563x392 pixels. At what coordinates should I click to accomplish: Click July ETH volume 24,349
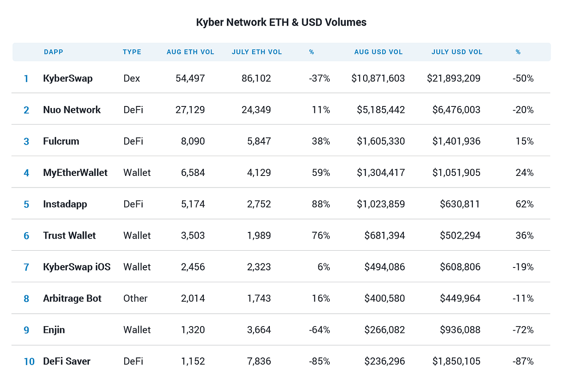click(x=256, y=110)
